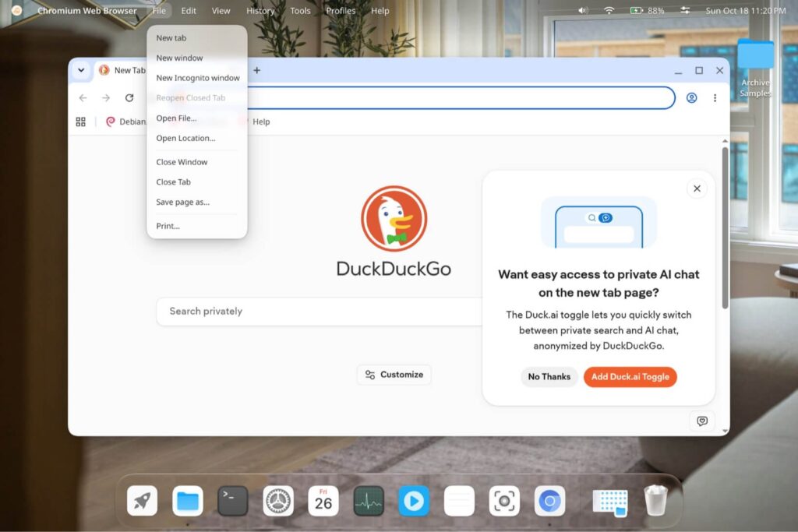Dismiss the Duck.ai popup with X
The width and height of the screenshot is (798, 532).
[697, 188]
